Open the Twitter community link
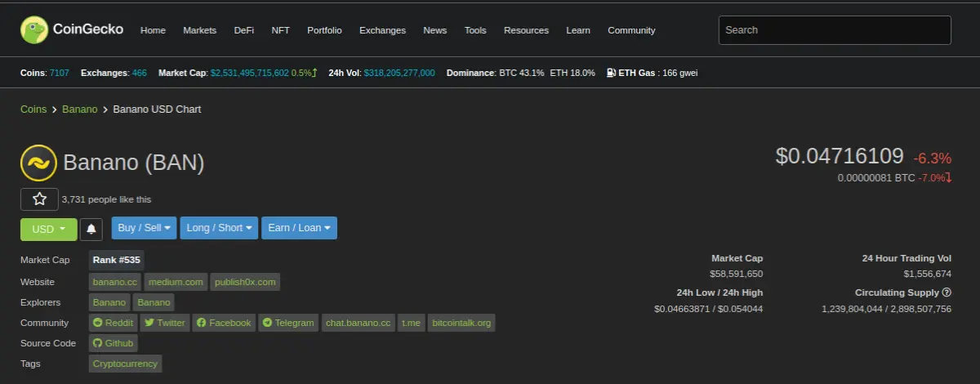This screenshot has height=384, width=980. [165, 323]
